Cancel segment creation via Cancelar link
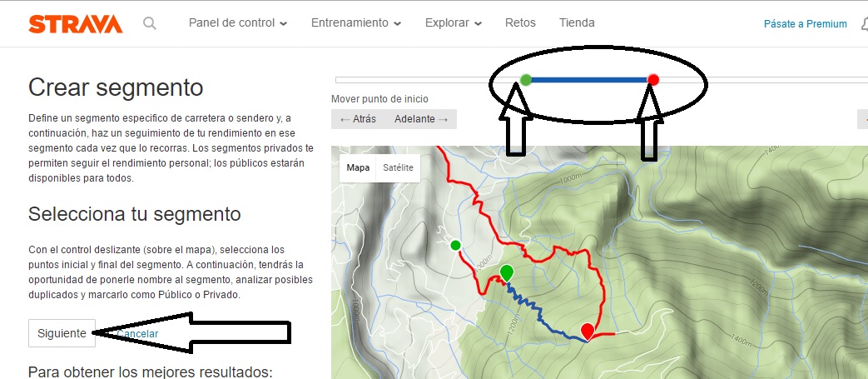The image size is (868, 379). click(x=137, y=333)
